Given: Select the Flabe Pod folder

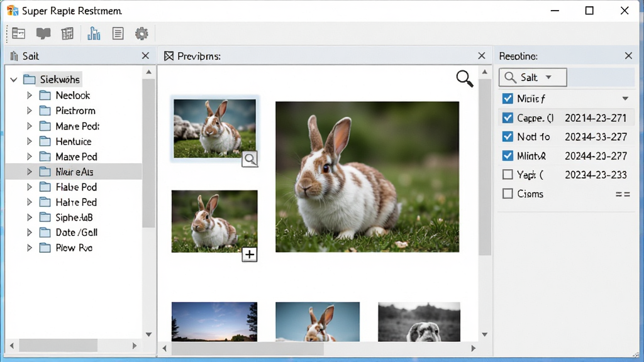Looking at the screenshot, I should coord(76,187).
